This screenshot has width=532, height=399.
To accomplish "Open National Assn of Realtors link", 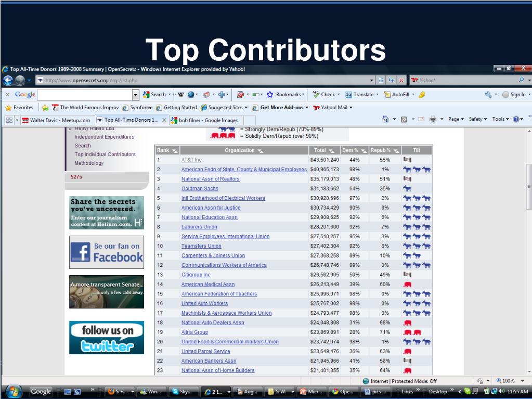I will [211, 179].
